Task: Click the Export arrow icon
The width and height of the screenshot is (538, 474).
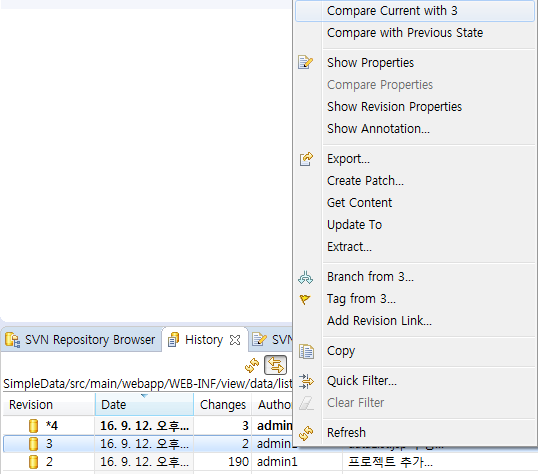Action: (306, 159)
